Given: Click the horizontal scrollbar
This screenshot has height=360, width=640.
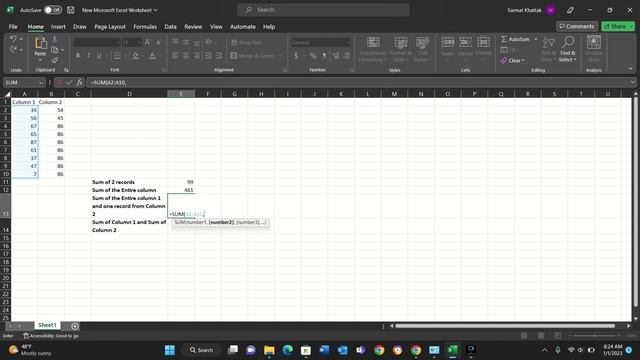Looking at the screenshot, I should coord(505,326).
